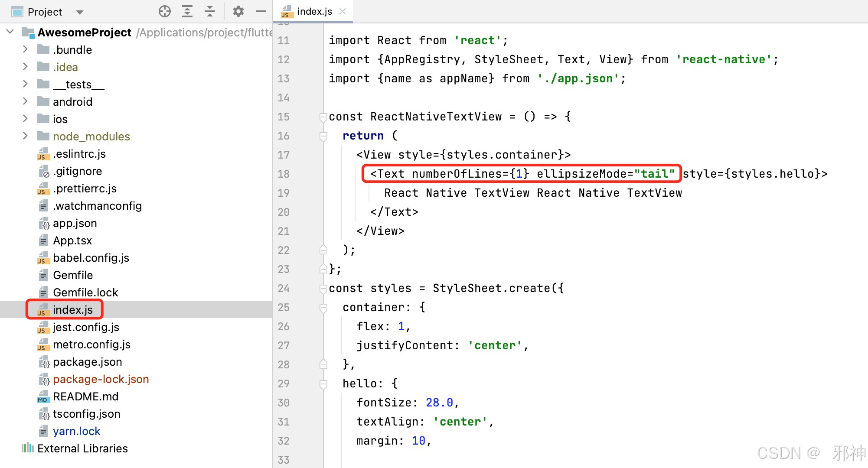
Task: Select tsconfig.json file
Action: [x=87, y=414]
